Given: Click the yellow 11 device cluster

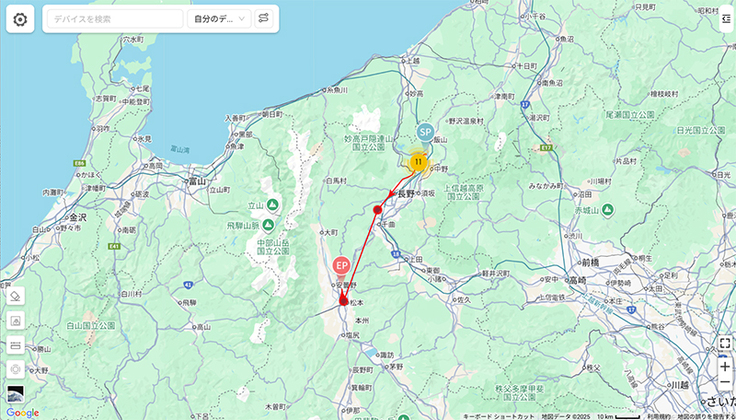Looking at the screenshot, I should (418, 162).
